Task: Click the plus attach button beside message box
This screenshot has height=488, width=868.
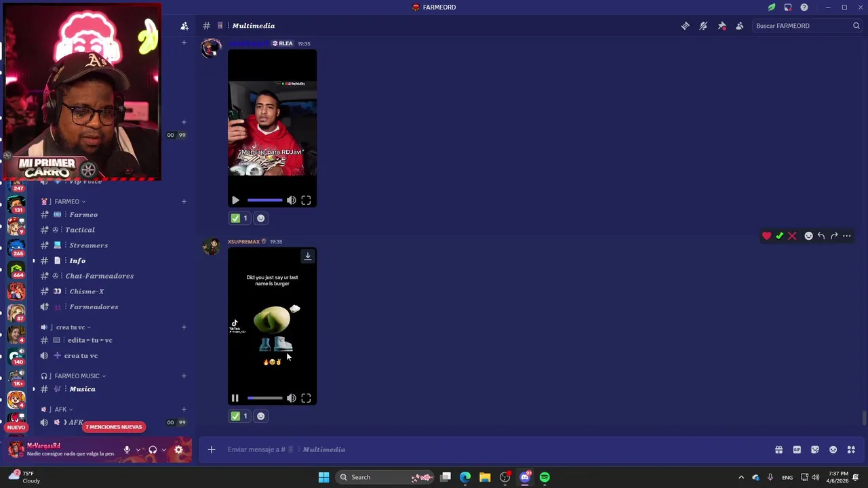Action: point(212,449)
